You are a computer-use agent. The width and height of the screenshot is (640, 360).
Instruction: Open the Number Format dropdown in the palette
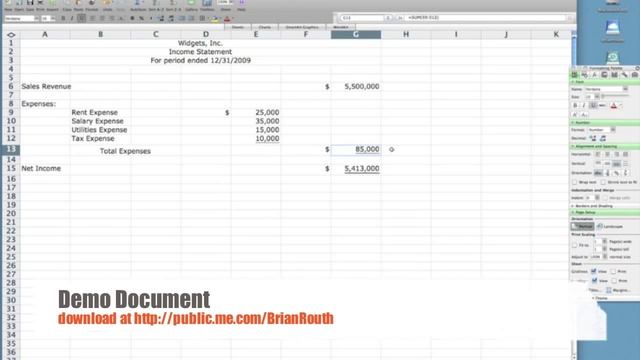(613, 129)
